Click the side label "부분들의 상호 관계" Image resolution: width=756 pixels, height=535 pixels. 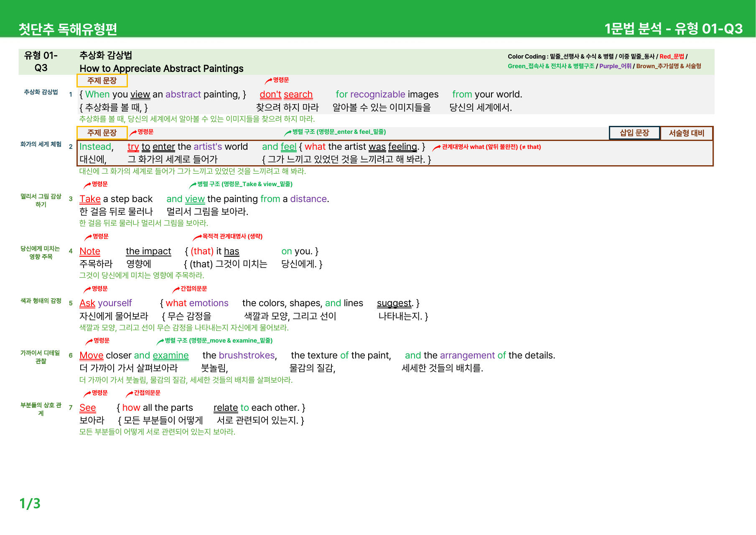[41, 409]
